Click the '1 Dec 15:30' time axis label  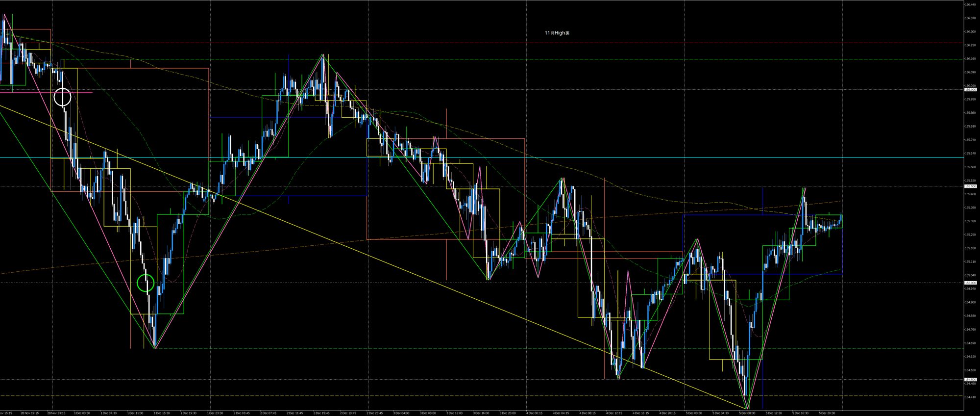pyautogui.click(x=161, y=413)
